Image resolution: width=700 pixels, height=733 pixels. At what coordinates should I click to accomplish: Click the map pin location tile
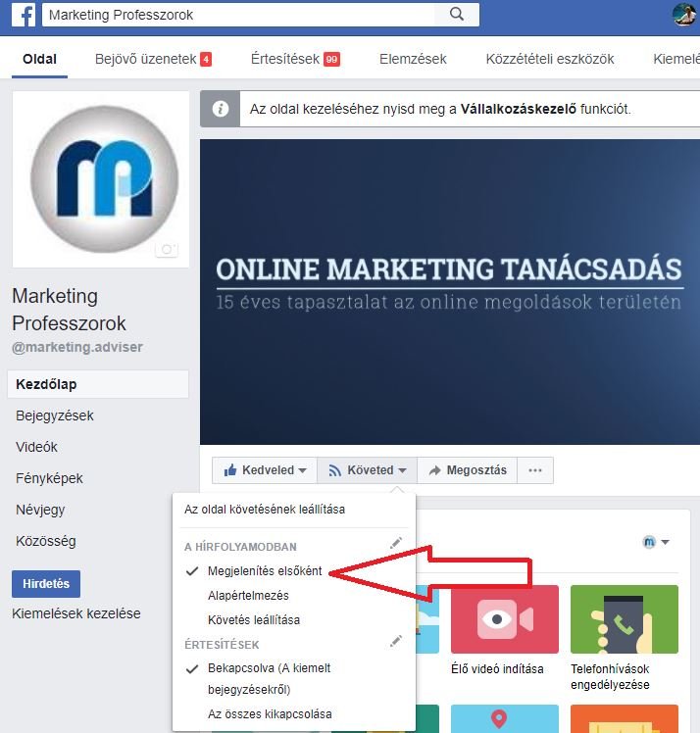[x=505, y=719]
